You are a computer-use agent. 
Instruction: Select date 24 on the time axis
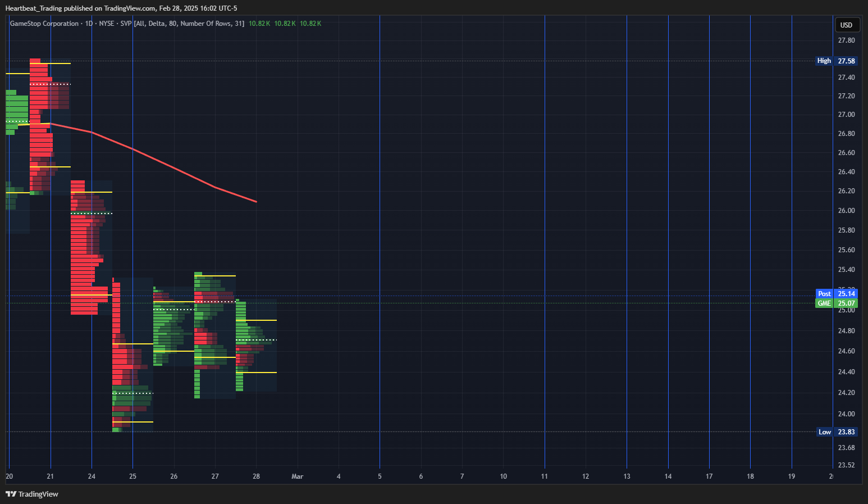coord(92,476)
